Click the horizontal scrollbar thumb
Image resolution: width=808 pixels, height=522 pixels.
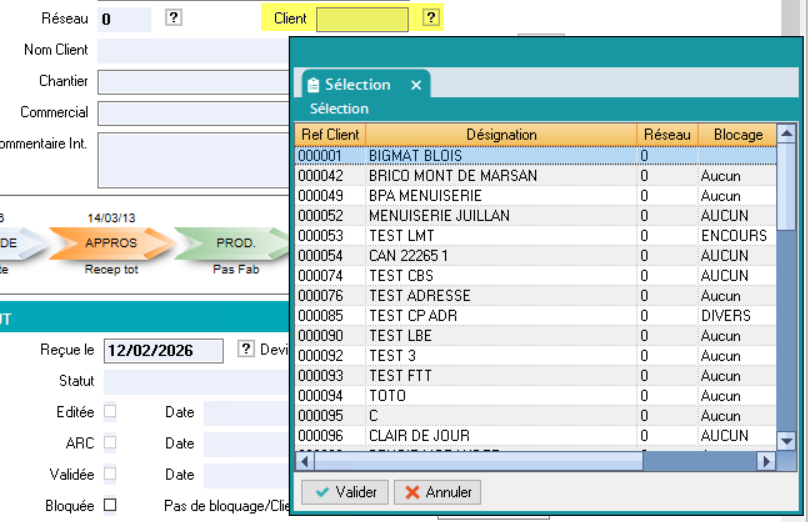(x=479, y=461)
